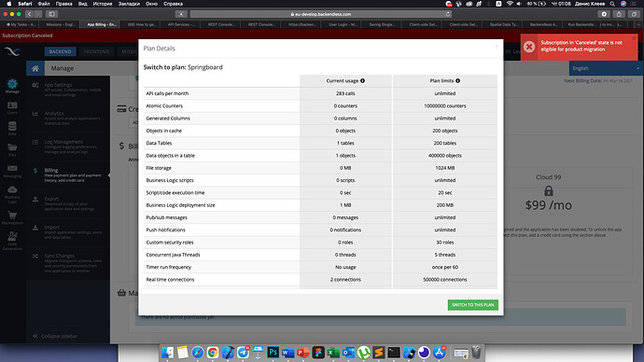The image size is (644, 362).
Task: Open the Marketplace cart icon
Action: [x=12, y=217]
